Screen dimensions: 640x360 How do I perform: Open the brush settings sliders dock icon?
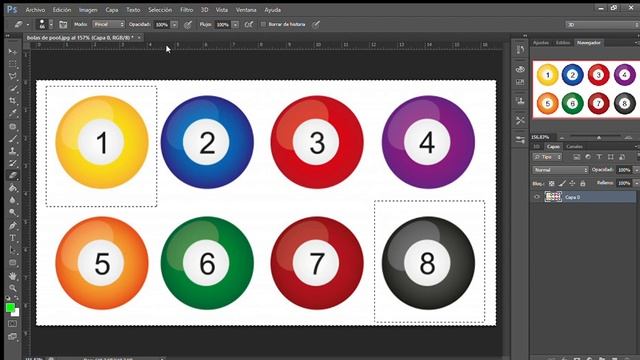pyautogui.click(x=520, y=140)
